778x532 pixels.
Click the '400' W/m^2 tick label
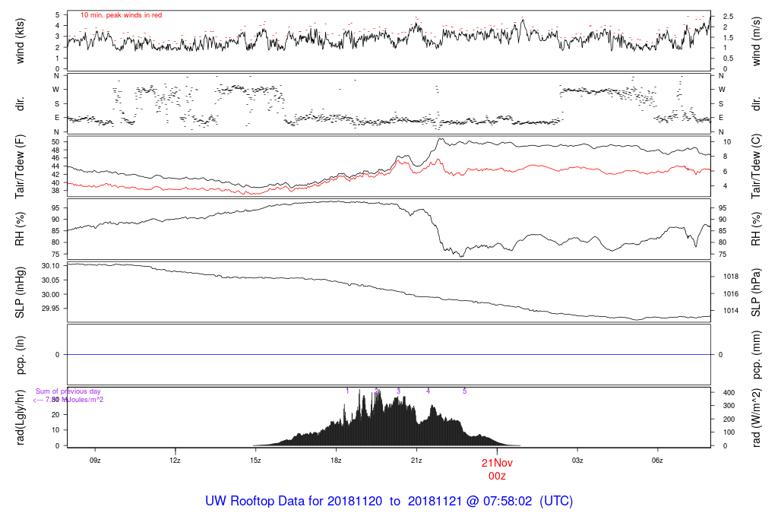(729, 393)
